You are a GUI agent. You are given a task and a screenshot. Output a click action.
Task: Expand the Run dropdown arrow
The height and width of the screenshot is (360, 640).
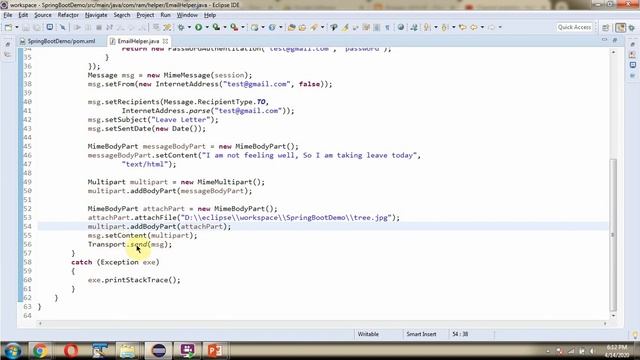[207, 27]
